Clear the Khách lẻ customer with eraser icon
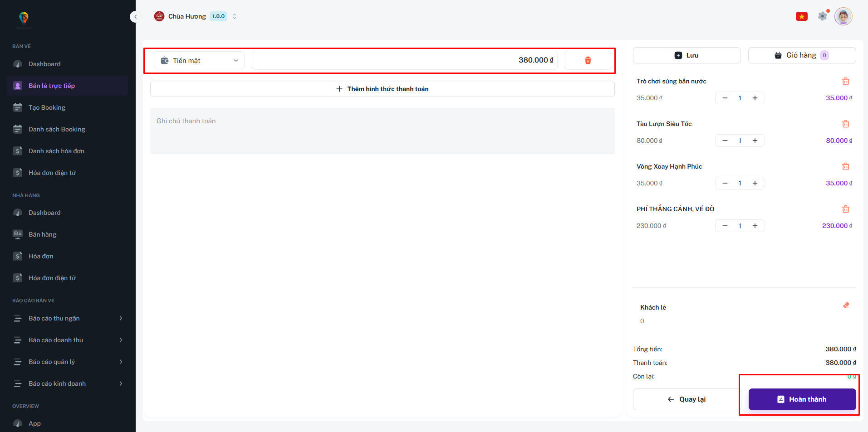The width and height of the screenshot is (868, 432). (846, 306)
